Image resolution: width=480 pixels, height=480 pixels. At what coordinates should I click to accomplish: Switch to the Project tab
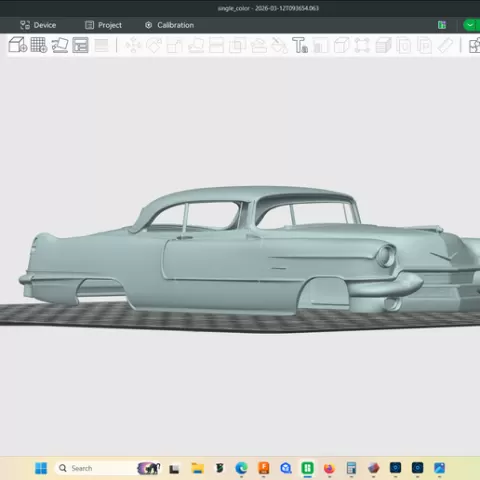point(103,25)
